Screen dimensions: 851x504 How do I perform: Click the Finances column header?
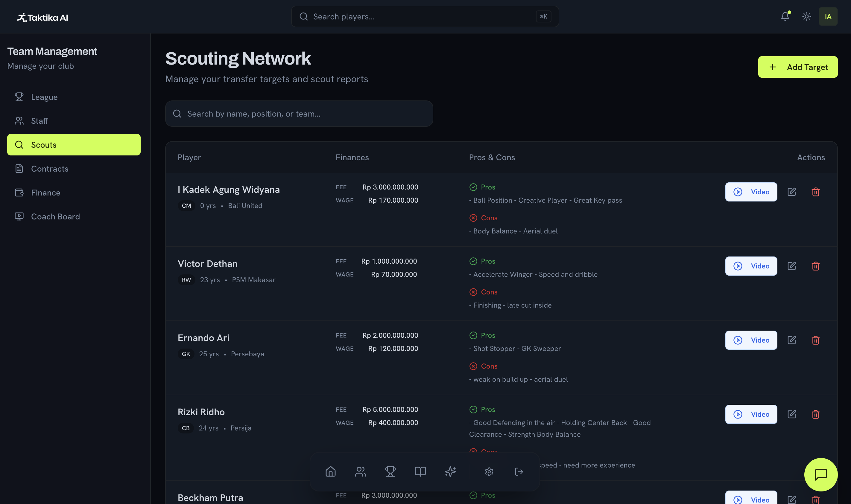click(x=352, y=157)
